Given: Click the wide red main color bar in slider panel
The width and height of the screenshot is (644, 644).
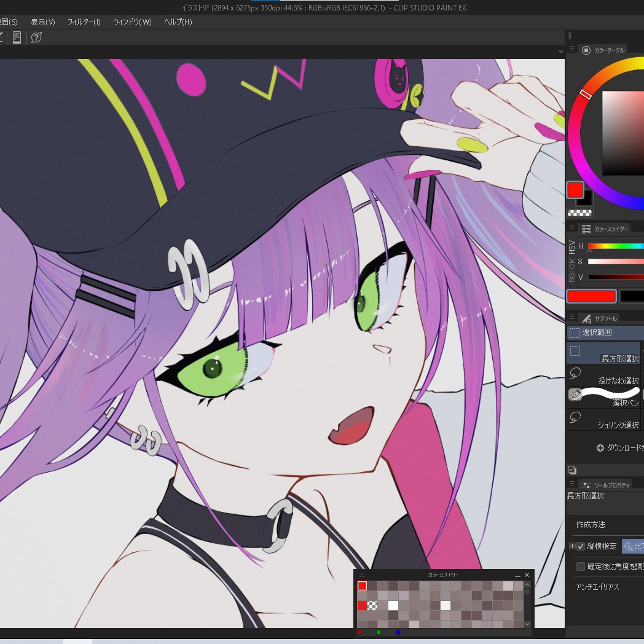Looking at the screenshot, I should click(x=591, y=296).
